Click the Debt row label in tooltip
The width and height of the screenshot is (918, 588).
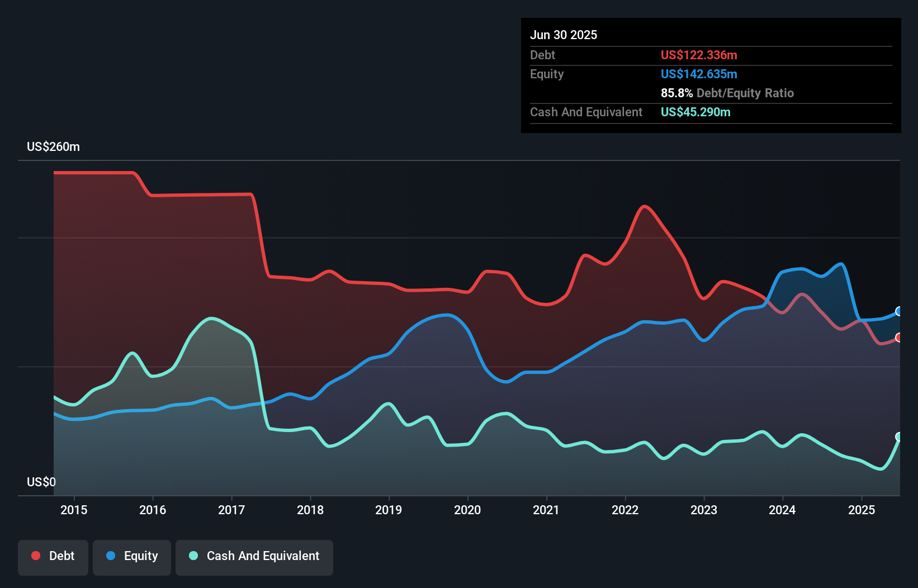pos(542,55)
